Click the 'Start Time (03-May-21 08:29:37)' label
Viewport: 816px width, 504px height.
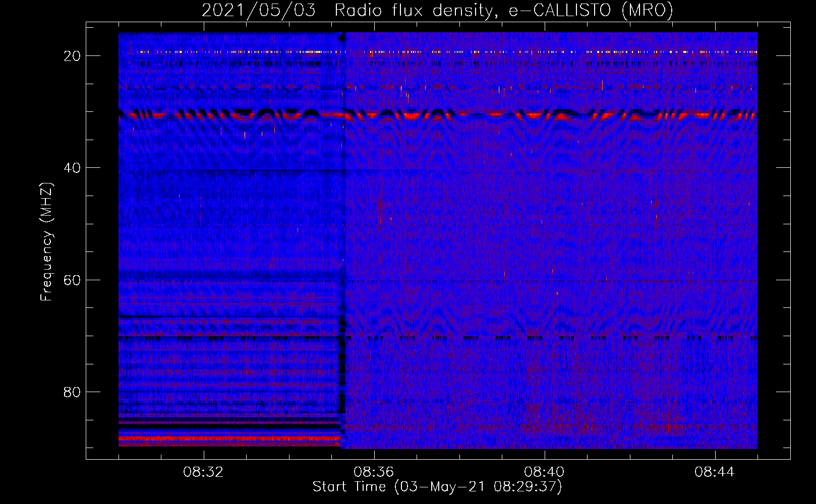[x=437, y=487]
